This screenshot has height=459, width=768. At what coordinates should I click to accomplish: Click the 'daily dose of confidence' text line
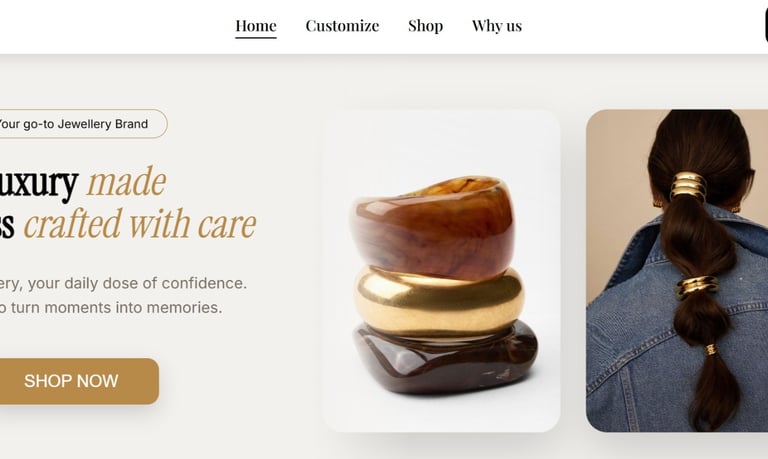137,284
